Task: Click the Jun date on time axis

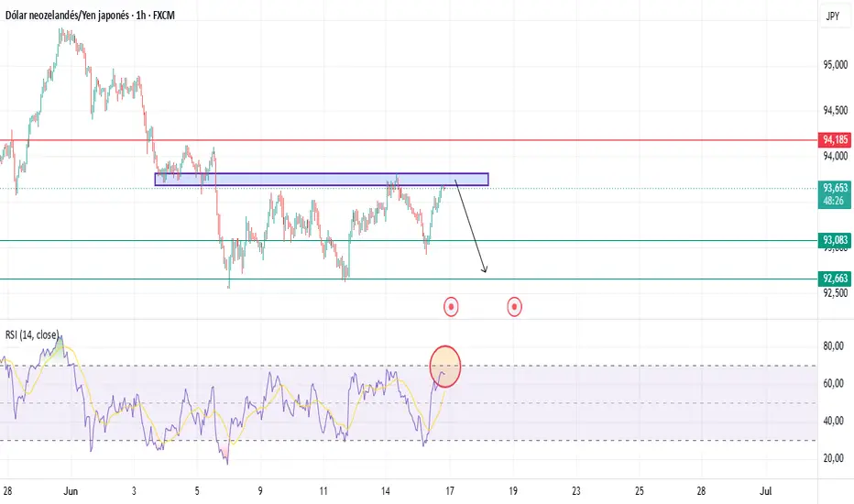Action: coord(71,491)
